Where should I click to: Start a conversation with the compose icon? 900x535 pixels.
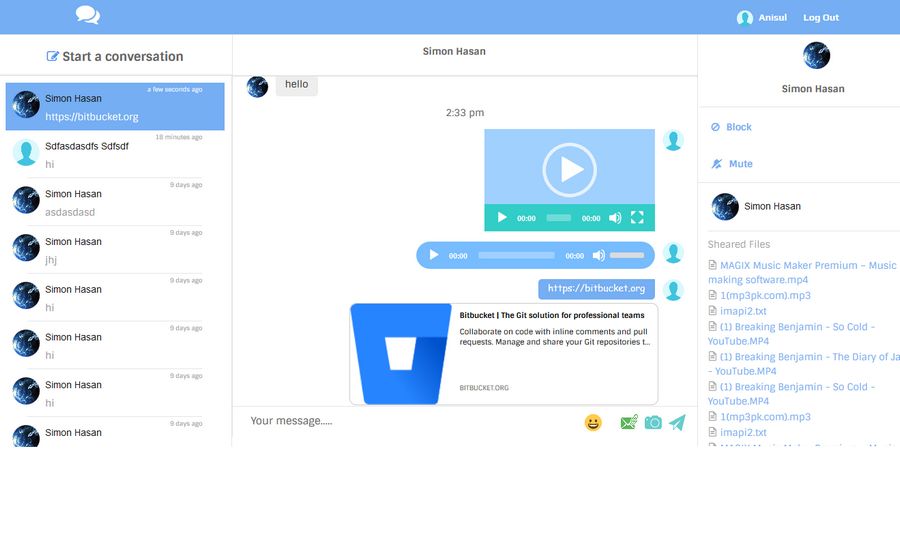[x=52, y=56]
